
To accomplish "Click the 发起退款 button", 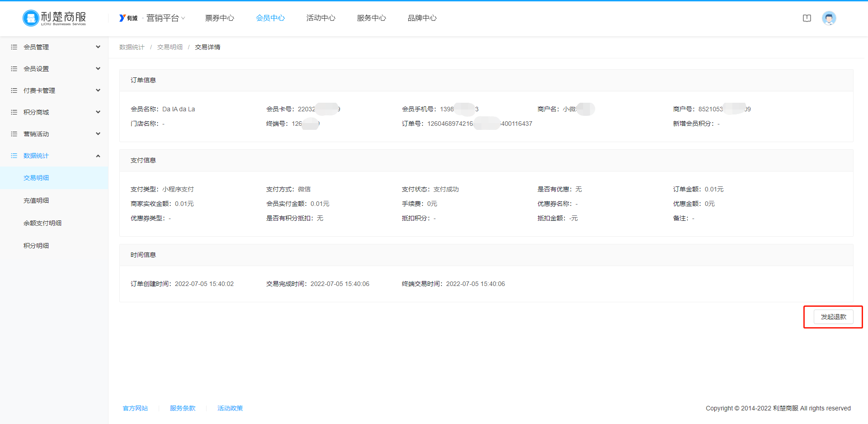I will click(833, 317).
